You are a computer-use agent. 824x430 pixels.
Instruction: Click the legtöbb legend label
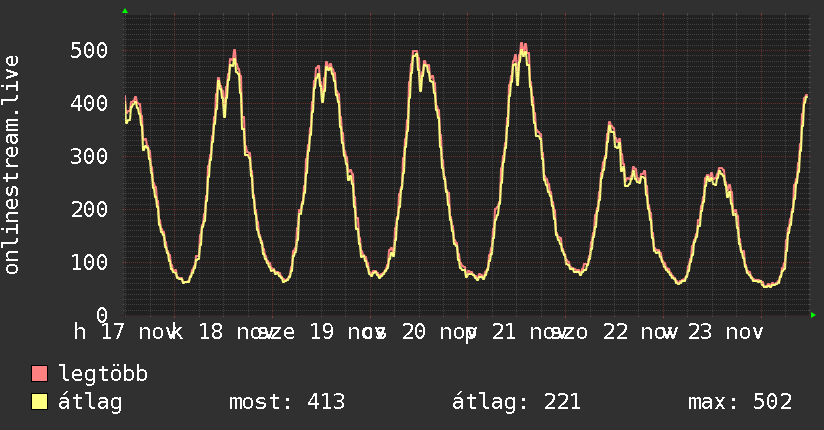tap(103, 373)
